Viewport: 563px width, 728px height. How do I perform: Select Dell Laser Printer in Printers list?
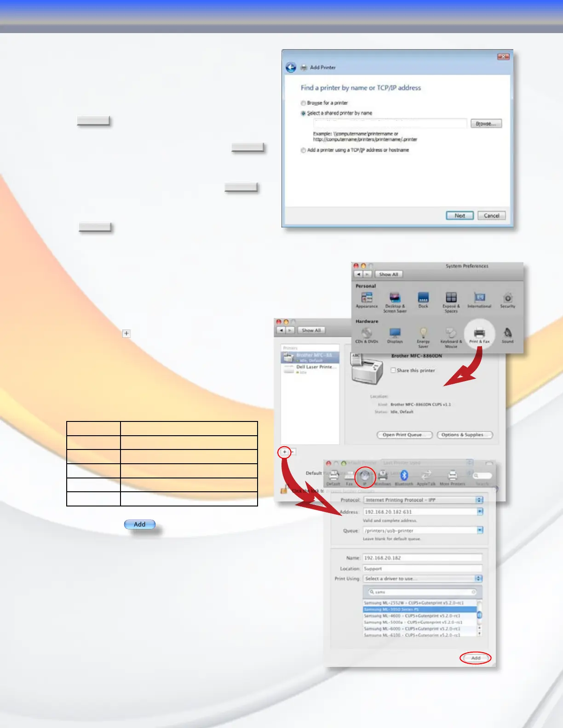coord(310,369)
